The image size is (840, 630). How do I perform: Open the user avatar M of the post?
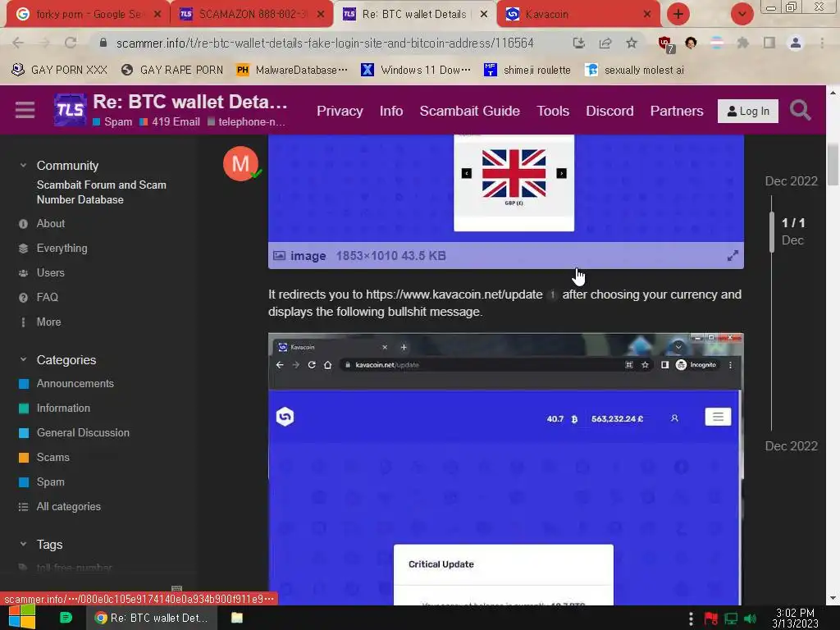[240, 163]
